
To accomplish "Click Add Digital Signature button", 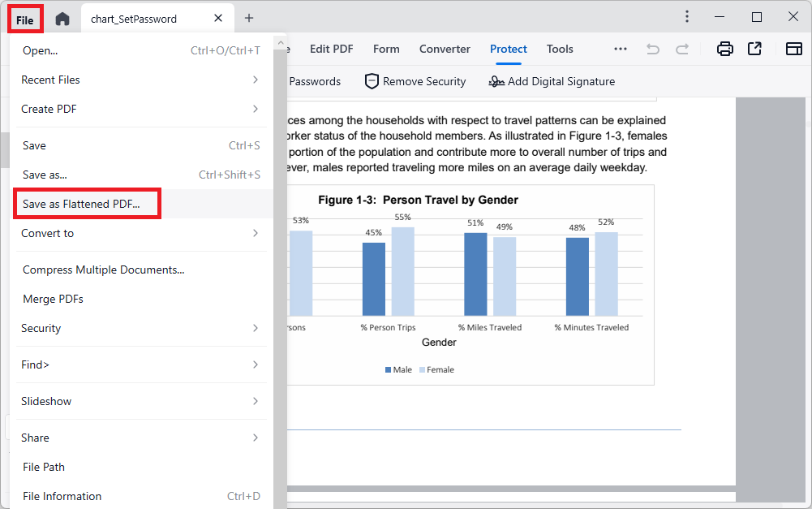I will click(552, 81).
